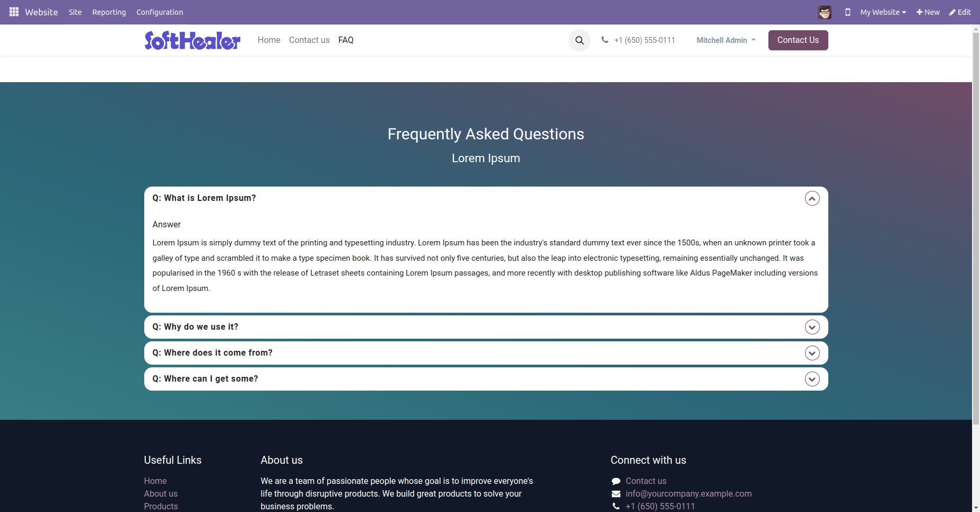Click the footer email address link
Screen dimensions: 980x512
point(688,493)
